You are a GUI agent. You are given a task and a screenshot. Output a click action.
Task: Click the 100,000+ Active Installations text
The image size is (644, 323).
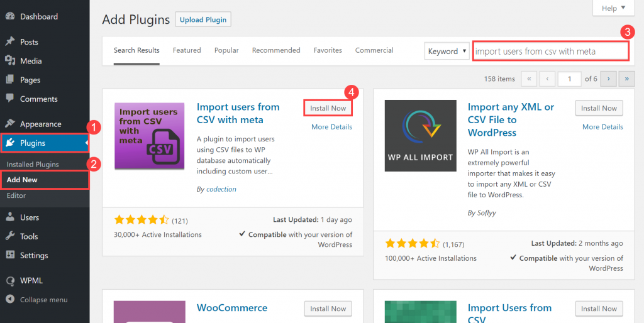point(431,258)
